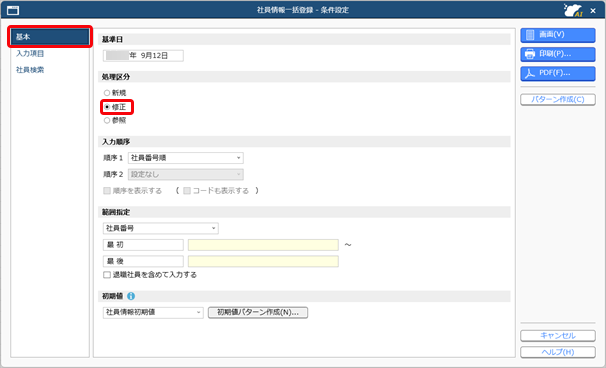Select the 基本 tab in sidebar
The width and height of the screenshot is (606, 368).
[x=50, y=37]
